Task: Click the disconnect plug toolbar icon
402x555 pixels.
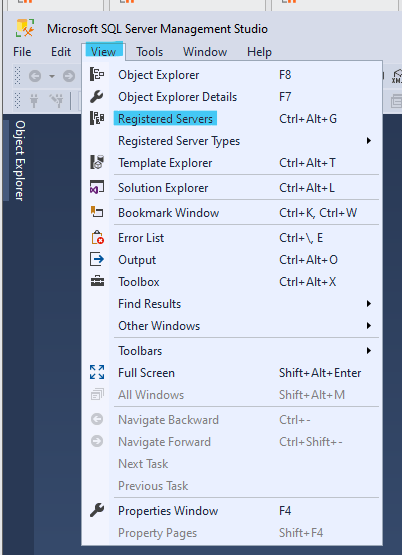Action: 57,101
